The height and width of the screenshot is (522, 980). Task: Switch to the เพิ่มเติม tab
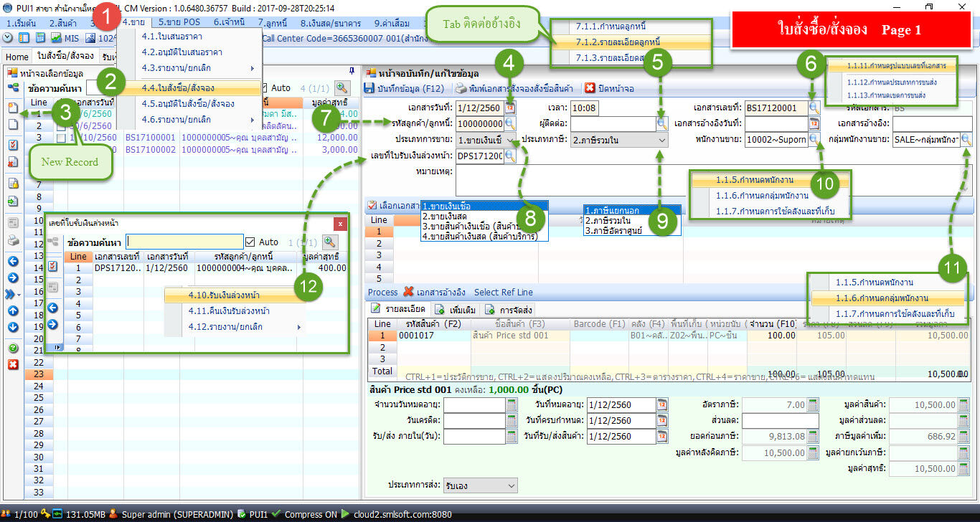(457, 310)
